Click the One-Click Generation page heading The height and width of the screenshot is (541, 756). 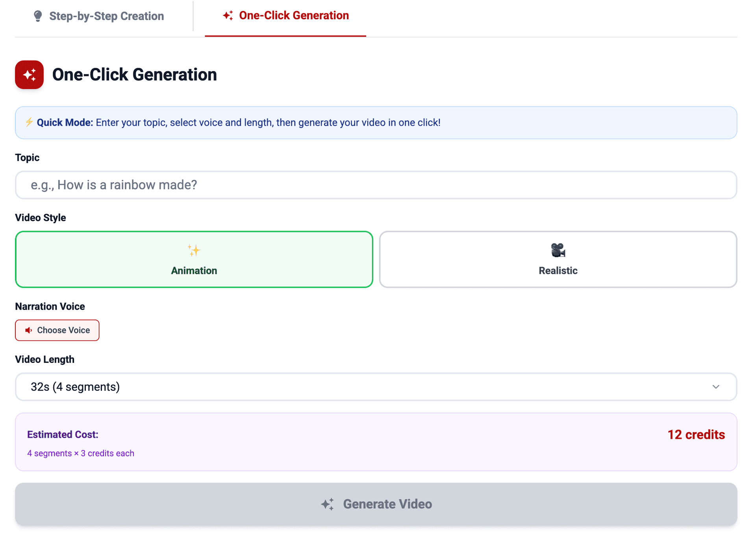pos(134,75)
